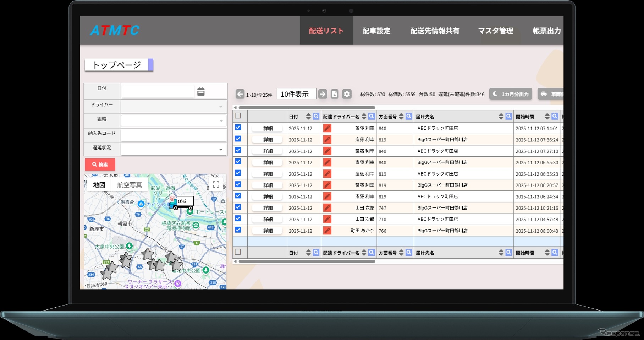
Task: Open the download/export icon in the toolbar
Action: click(x=334, y=94)
